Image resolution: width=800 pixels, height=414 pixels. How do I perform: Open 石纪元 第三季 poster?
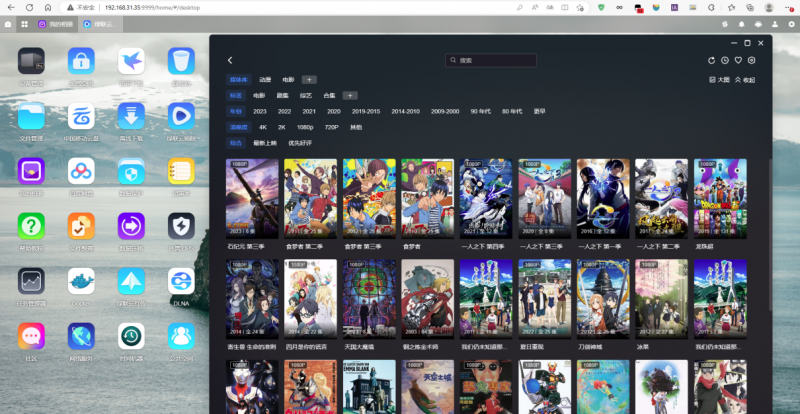pyautogui.click(x=252, y=199)
